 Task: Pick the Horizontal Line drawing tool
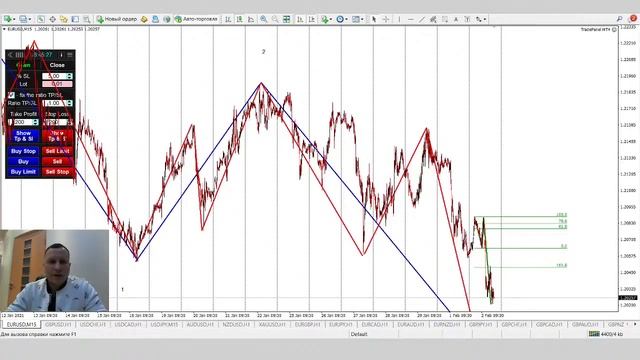[410, 19]
